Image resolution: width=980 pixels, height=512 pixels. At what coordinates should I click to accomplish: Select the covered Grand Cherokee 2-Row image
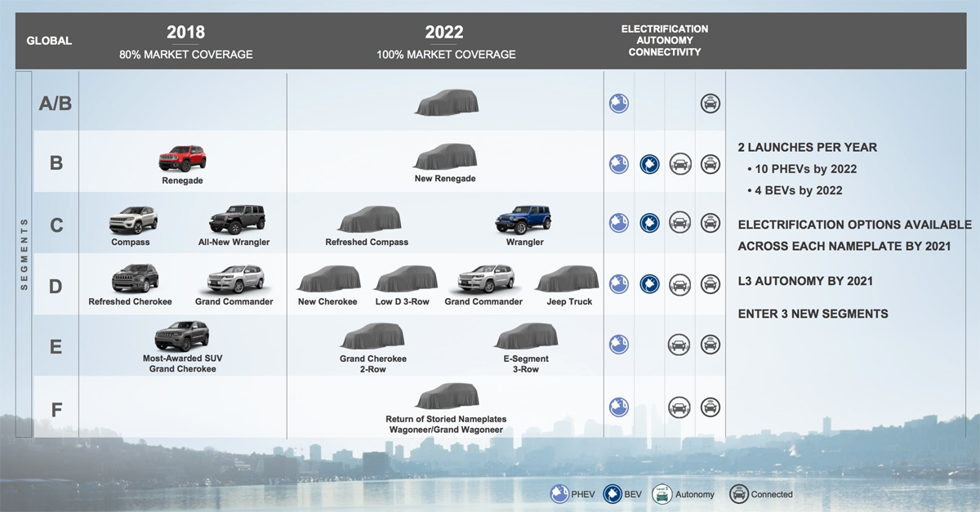coord(372,336)
